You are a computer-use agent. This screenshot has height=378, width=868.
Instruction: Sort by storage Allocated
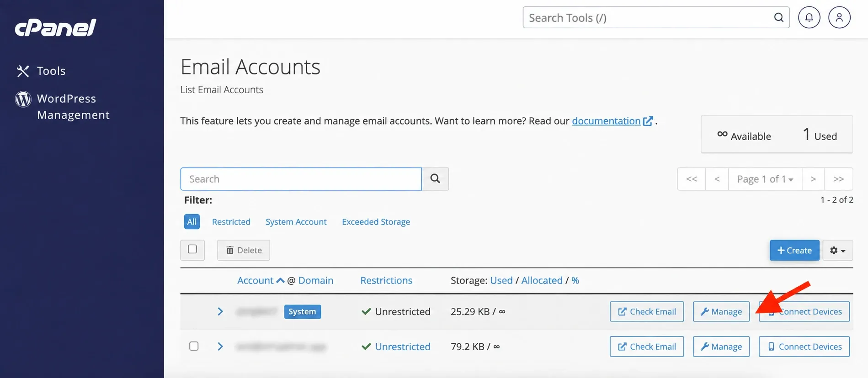click(x=542, y=280)
